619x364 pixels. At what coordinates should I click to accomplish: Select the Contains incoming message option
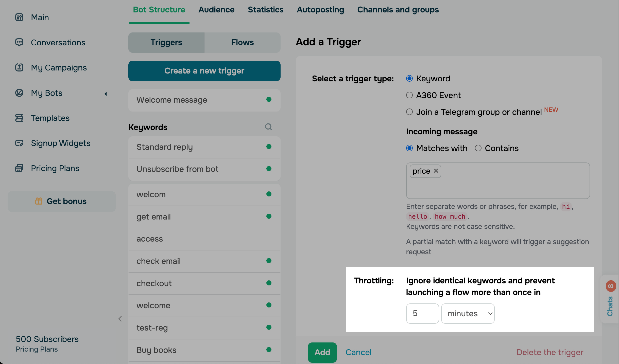point(478,148)
